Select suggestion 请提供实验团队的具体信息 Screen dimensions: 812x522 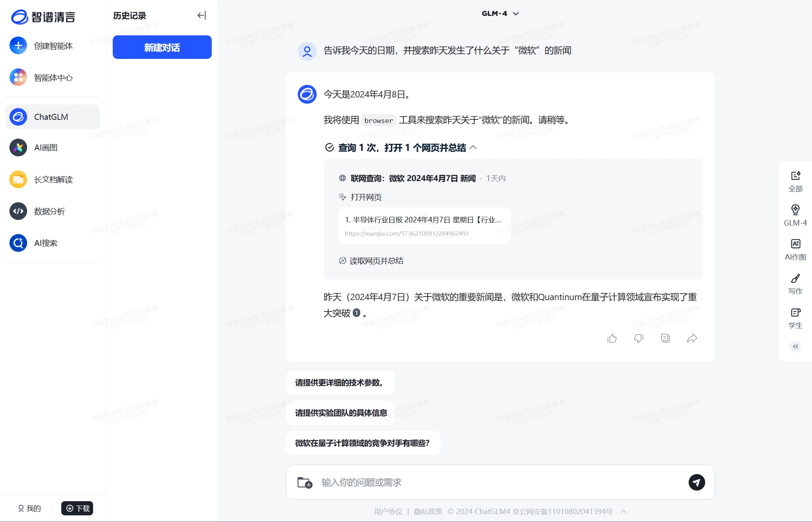coord(340,413)
